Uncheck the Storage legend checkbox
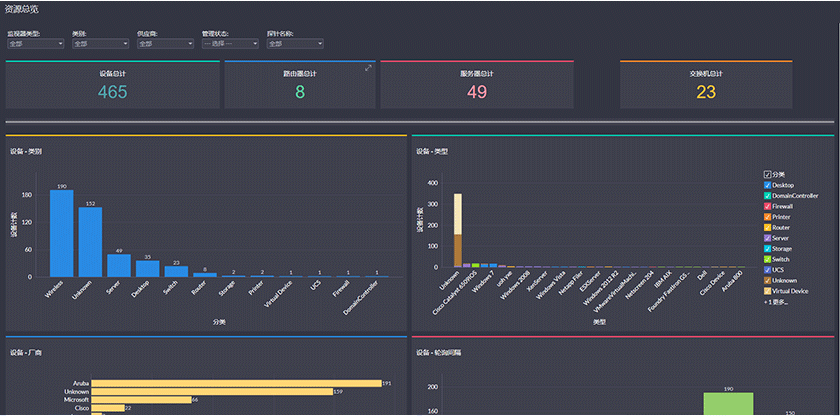 pyautogui.click(x=767, y=249)
